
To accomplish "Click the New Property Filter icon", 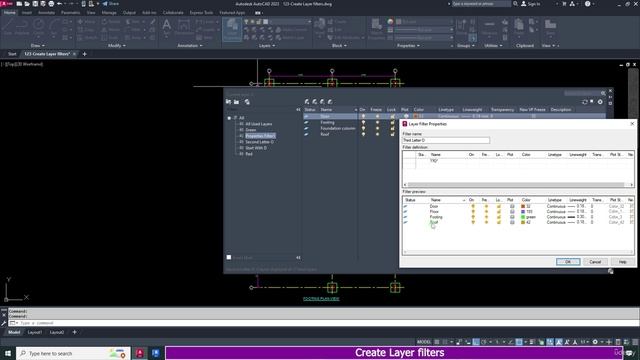I will pyautogui.click(x=229, y=102).
